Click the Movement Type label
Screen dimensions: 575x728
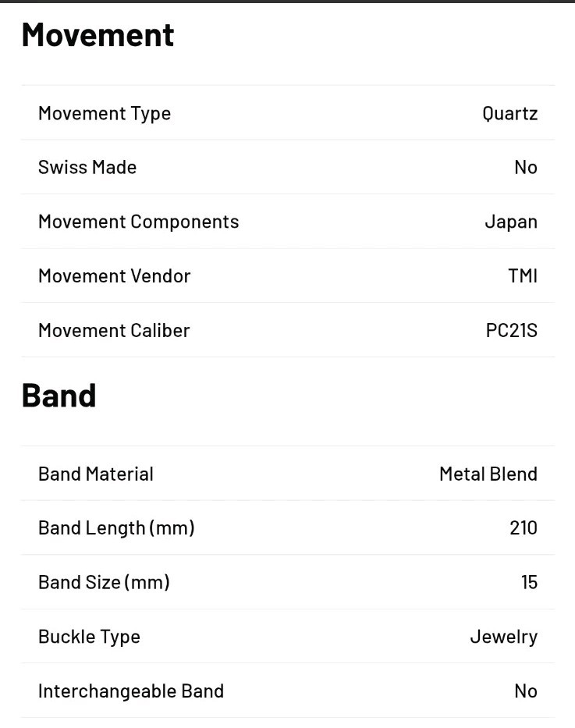105,114
